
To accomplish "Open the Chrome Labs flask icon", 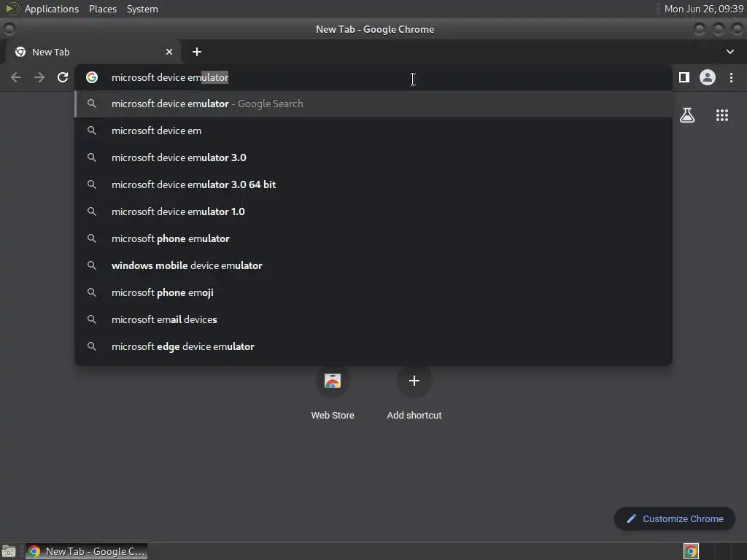I will click(687, 115).
